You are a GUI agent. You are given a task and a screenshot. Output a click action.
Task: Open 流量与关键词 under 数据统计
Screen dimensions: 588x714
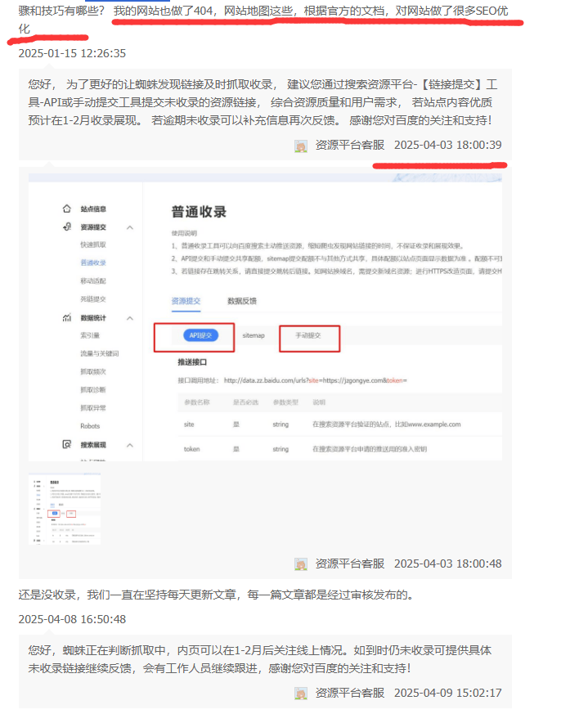(100, 354)
